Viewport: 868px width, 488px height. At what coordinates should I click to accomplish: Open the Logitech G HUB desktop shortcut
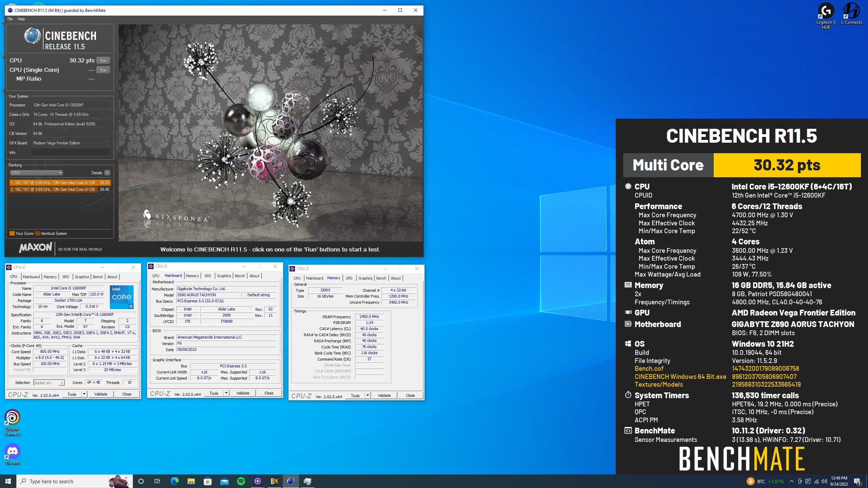[826, 16]
